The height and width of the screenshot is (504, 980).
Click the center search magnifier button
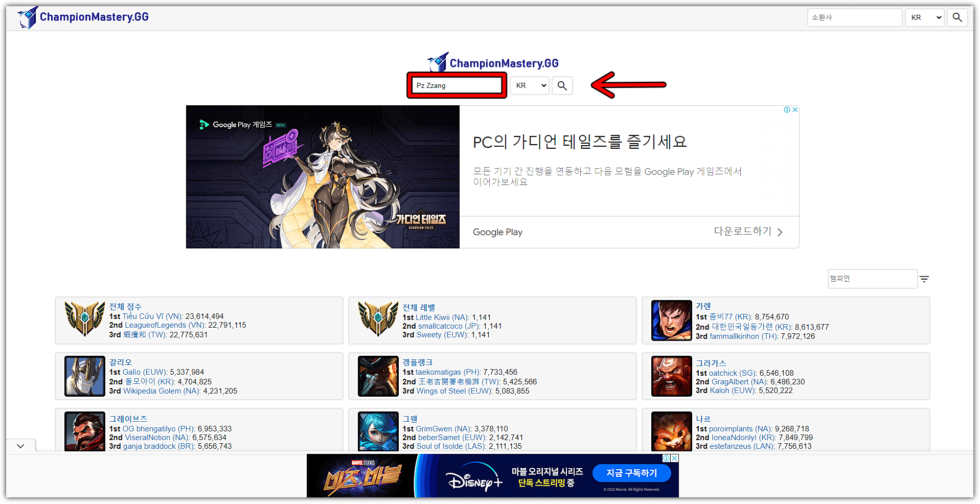562,85
